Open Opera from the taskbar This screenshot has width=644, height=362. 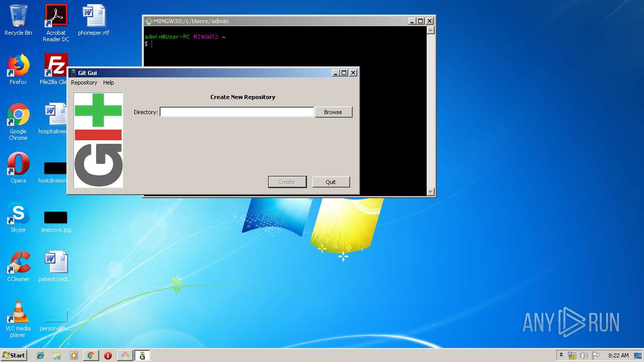tap(108, 355)
